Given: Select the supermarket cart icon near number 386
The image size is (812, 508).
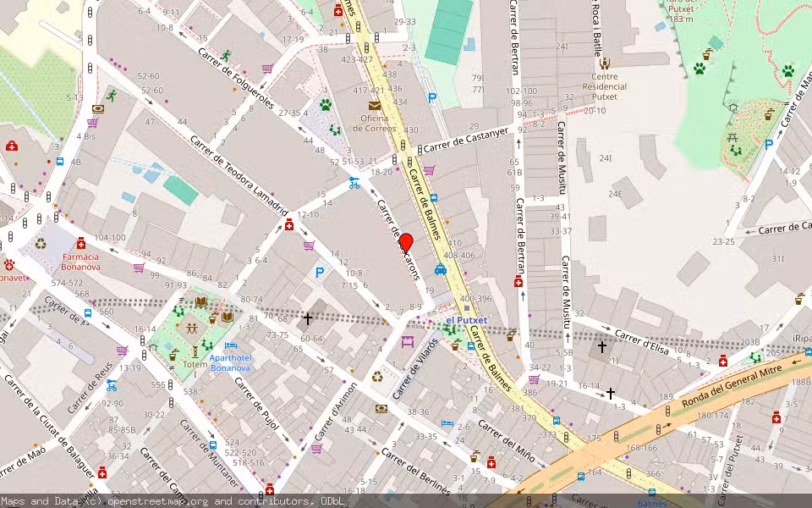Looking at the screenshot, I should click(x=534, y=379).
